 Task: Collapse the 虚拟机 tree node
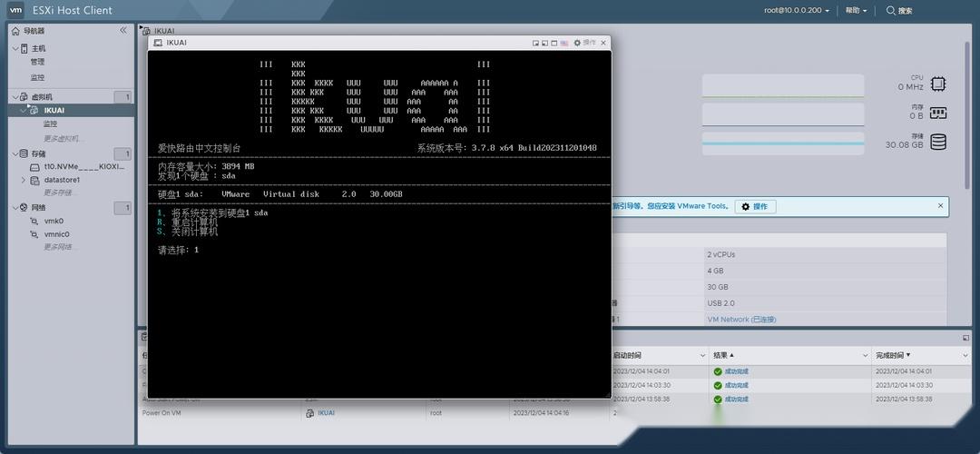(15, 97)
